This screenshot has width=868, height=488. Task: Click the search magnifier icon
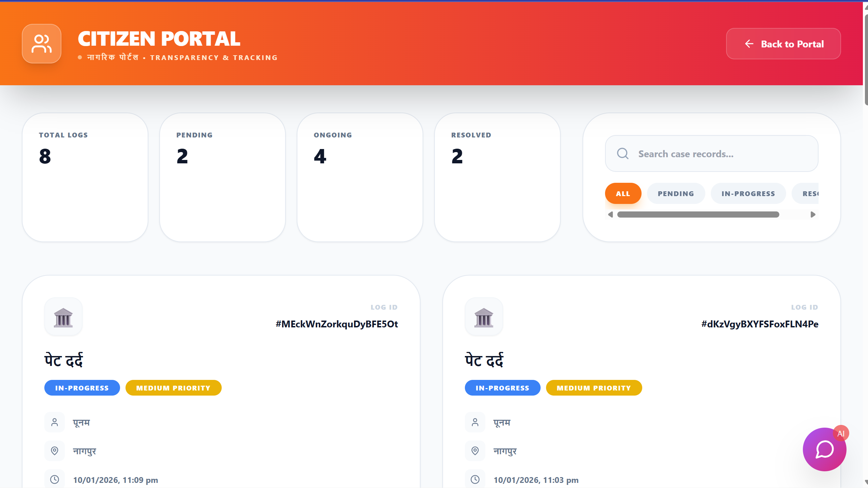click(x=622, y=153)
